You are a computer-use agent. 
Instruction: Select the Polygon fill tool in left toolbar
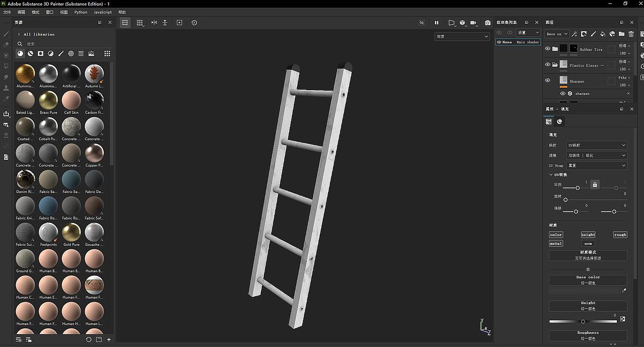click(6, 66)
